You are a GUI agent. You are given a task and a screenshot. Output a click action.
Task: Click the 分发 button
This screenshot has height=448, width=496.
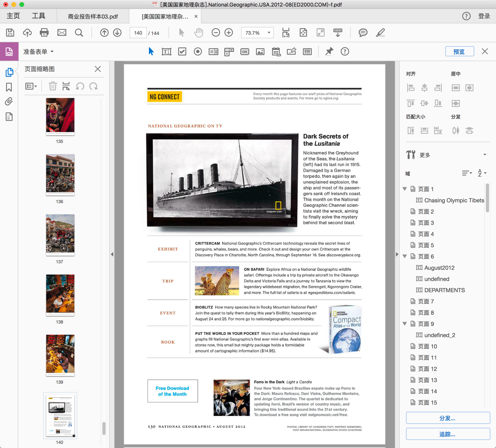click(448, 418)
